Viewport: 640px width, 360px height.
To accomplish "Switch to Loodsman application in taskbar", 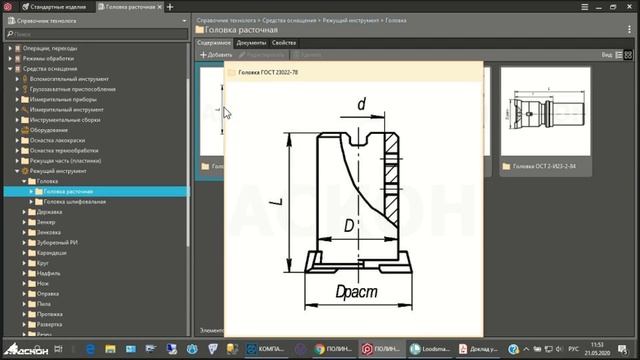I will click(429, 349).
